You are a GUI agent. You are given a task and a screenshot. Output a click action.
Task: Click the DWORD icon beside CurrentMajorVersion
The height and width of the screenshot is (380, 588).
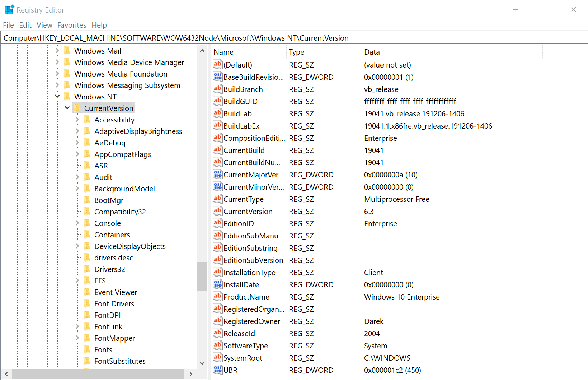point(217,174)
